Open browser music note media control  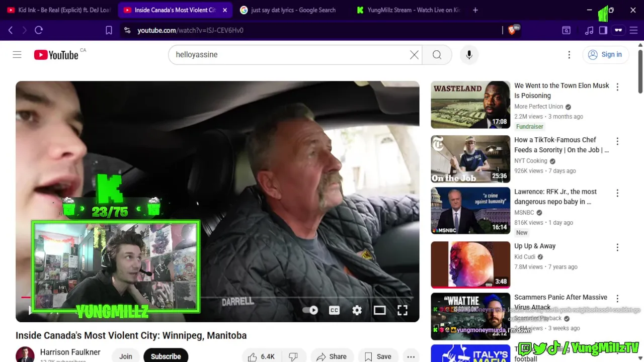589,30
